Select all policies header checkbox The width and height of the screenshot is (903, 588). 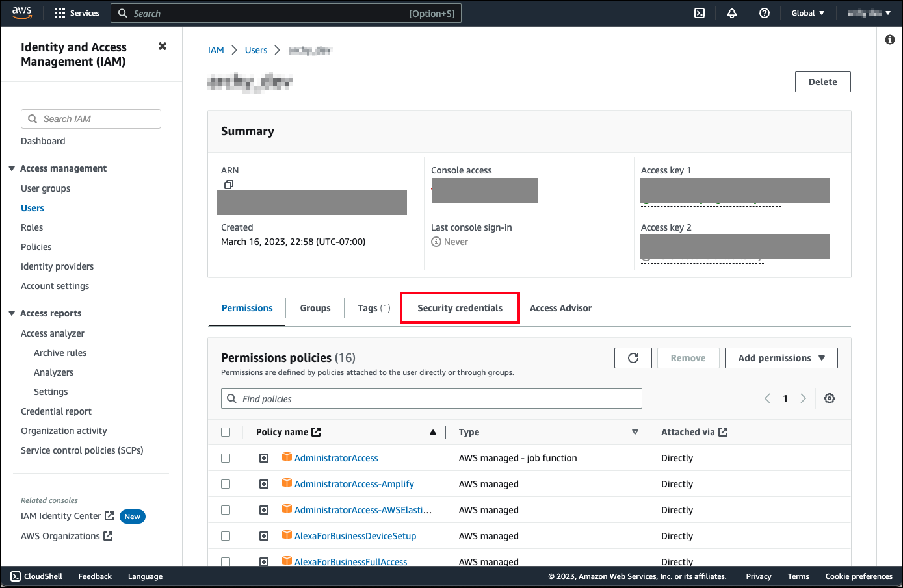(x=226, y=432)
